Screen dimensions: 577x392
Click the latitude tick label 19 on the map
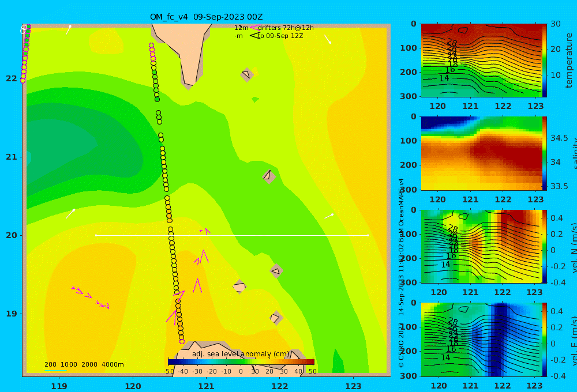(12, 314)
